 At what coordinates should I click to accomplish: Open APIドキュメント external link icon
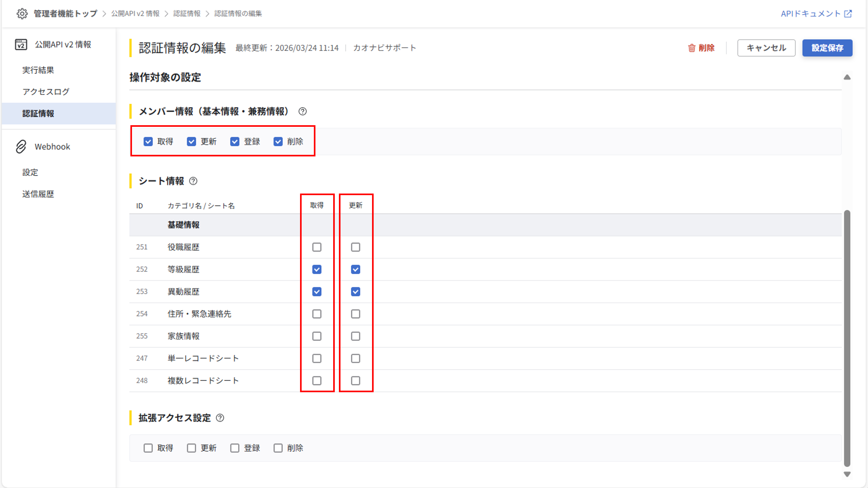(848, 13)
